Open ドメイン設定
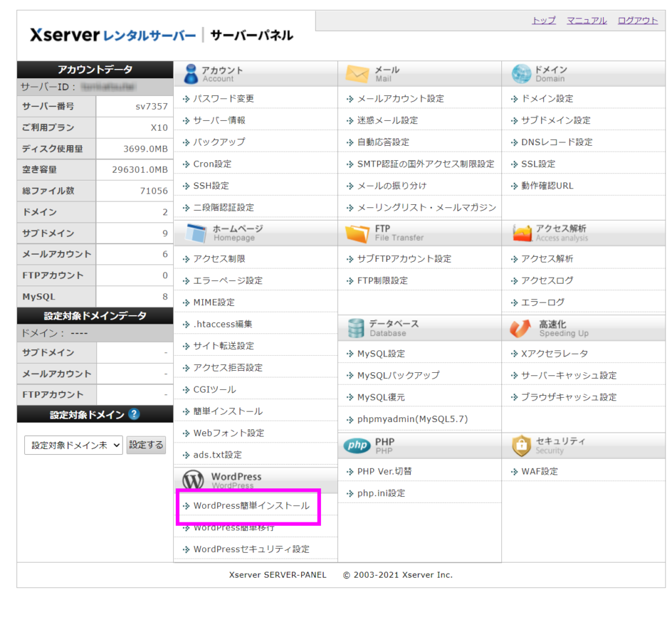 (547, 98)
